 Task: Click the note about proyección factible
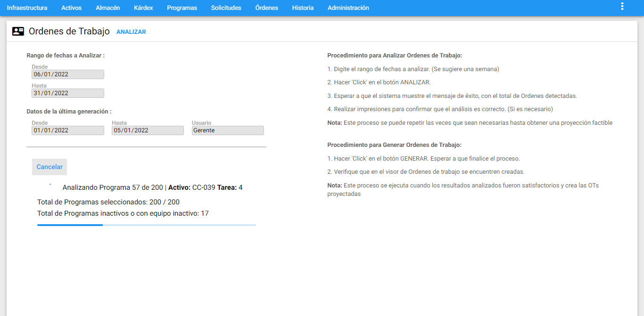coord(470,123)
